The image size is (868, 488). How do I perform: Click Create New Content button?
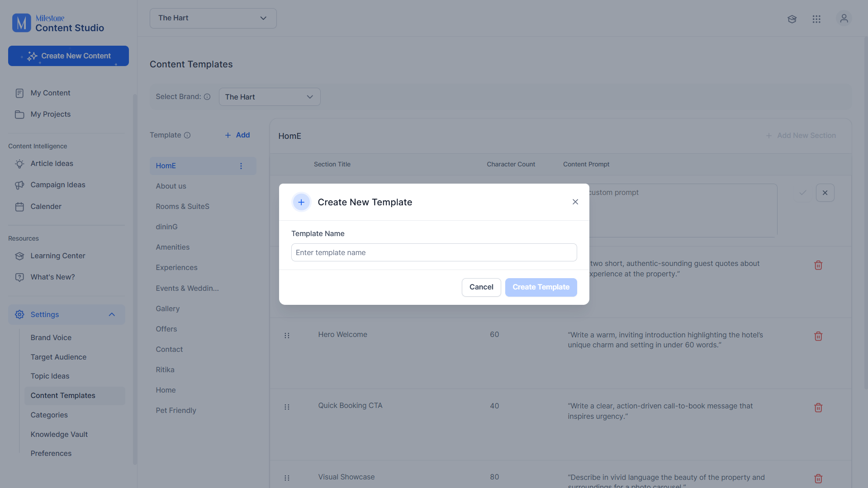pos(68,56)
